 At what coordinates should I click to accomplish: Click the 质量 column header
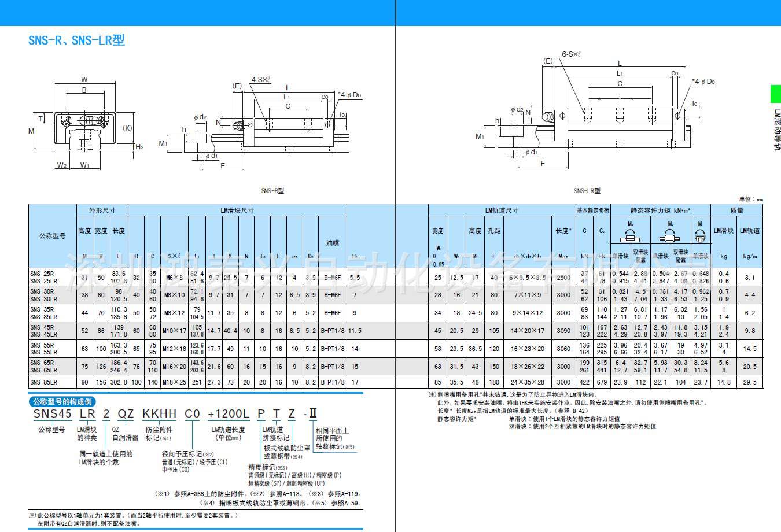(736, 210)
